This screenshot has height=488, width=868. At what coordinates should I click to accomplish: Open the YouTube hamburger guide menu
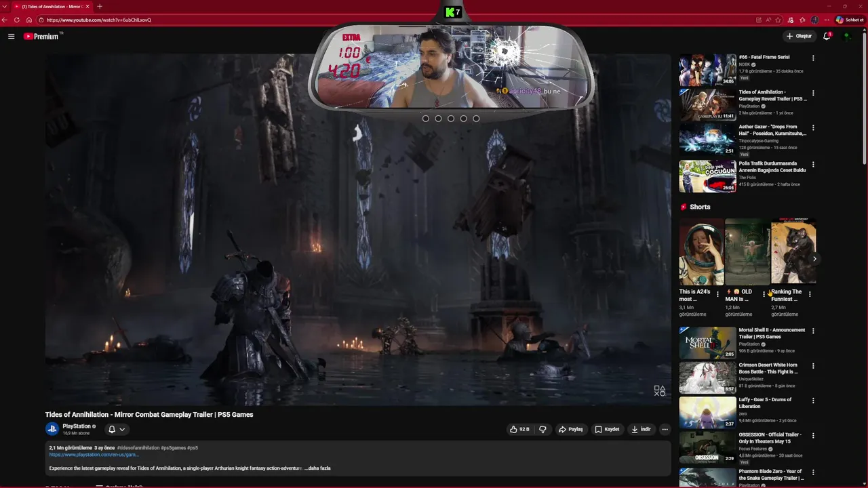11,36
